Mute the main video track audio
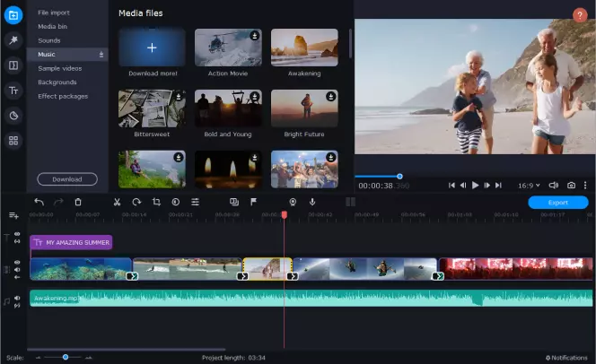The height and width of the screenshot is (364, 596). pos(17,270)
